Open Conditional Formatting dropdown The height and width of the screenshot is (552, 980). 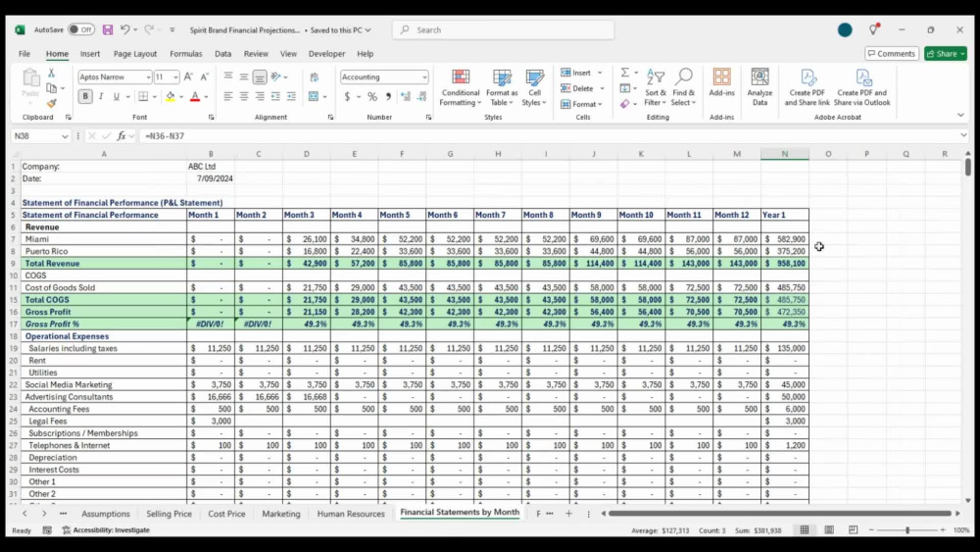pyautogui.click(x=460, y=87)
